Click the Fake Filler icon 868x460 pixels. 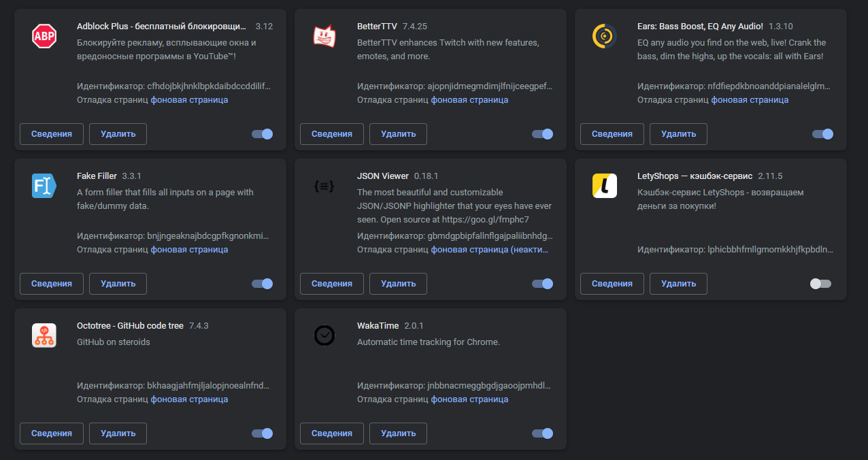44,186
